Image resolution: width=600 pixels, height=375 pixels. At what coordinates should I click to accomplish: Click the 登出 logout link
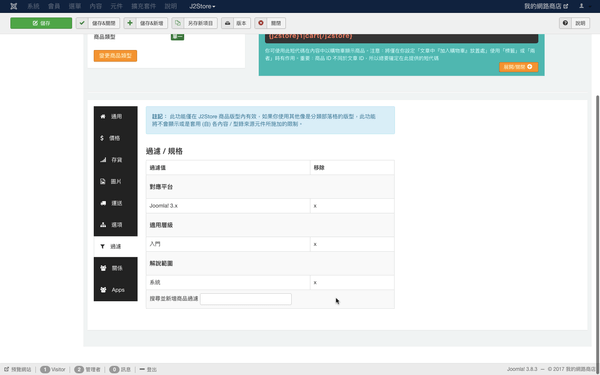148,369
